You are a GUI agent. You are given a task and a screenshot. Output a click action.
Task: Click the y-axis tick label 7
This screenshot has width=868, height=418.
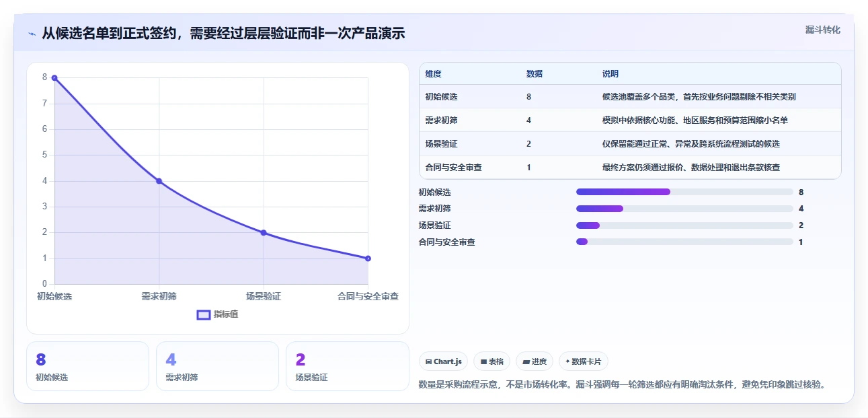coord(45,104)
